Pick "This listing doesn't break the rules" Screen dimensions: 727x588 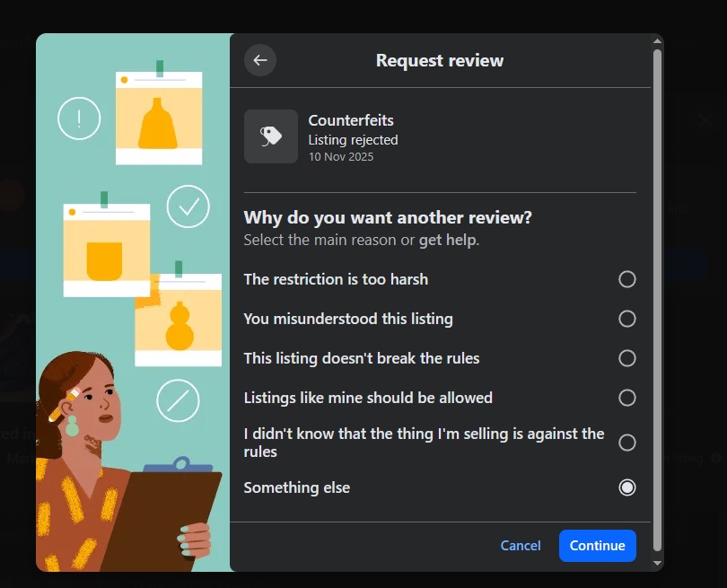[x=626, y=358]
